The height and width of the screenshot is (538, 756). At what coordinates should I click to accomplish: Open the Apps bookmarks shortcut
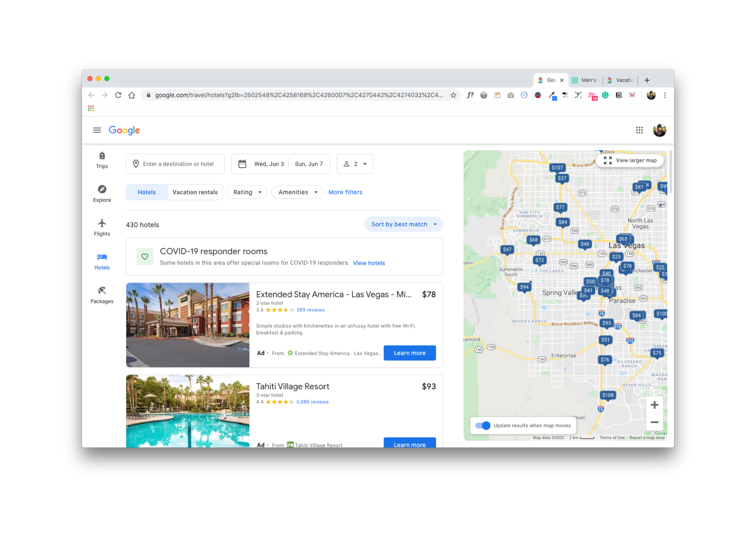(91, 108)
